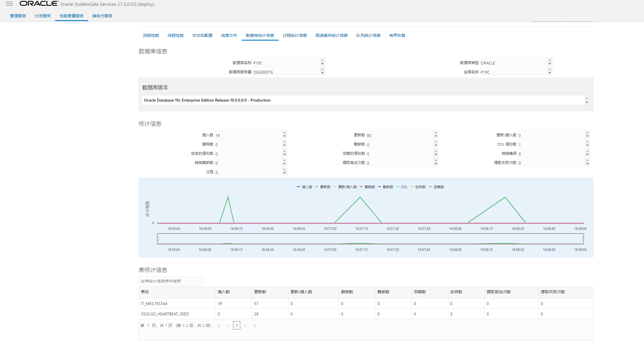Increase the 插入数 field using its up arrow
644x343 pixels.
click(284, 133)
